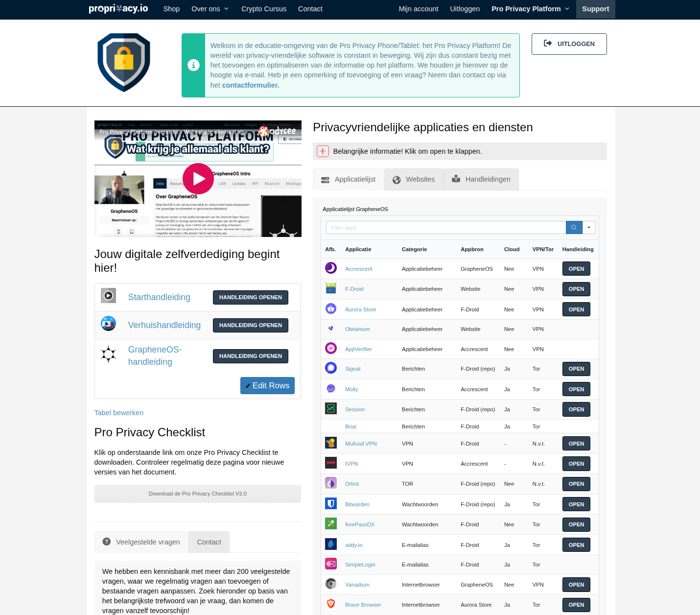Viewport: 700px width, 615px height.
Task: Click the Brave Browser lion icon
Action: (x=331, y=604)
